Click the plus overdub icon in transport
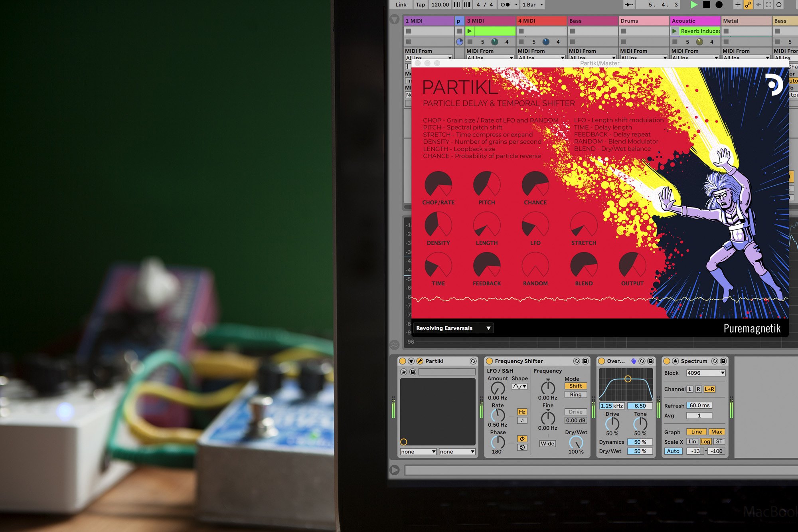This screenshot has width=798, height=532. click(x=738, y=5)
